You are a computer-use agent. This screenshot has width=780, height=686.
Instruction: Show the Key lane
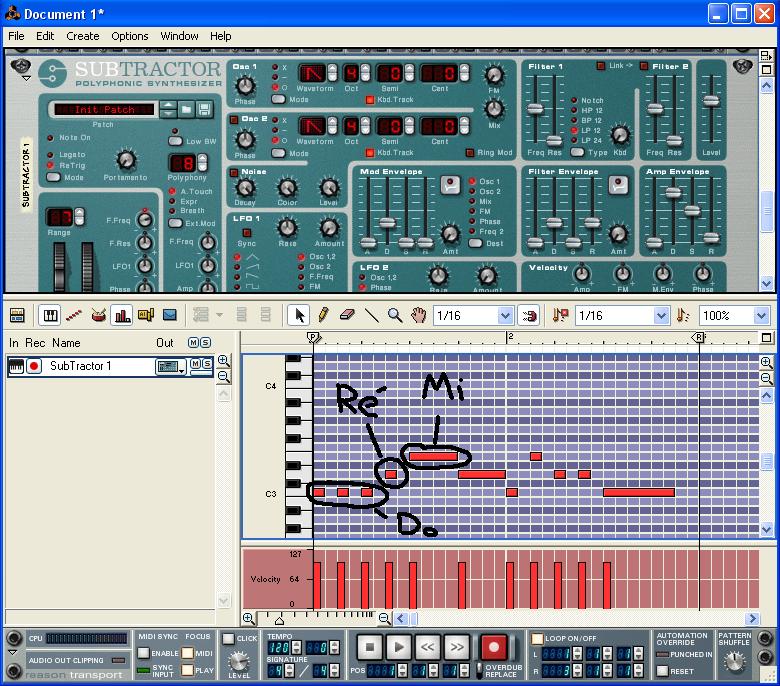click(x=50, y=315)
